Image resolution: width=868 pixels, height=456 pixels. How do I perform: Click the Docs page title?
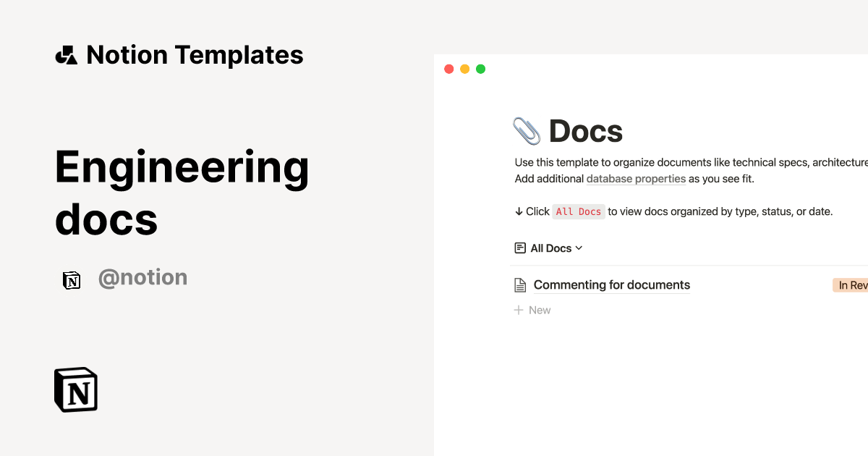coord(585,131)
